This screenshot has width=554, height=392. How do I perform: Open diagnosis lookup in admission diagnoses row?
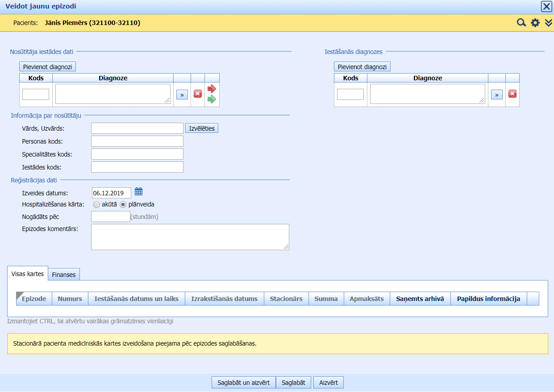(496, 95)
